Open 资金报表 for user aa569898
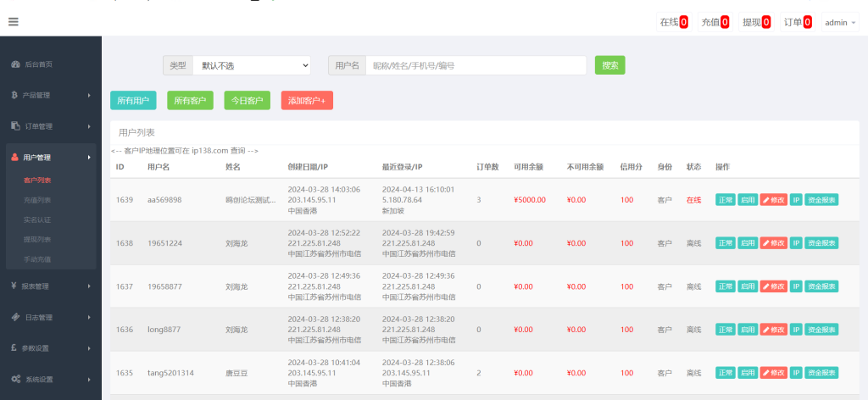The image size is (868, 400). tap(821, 200)
